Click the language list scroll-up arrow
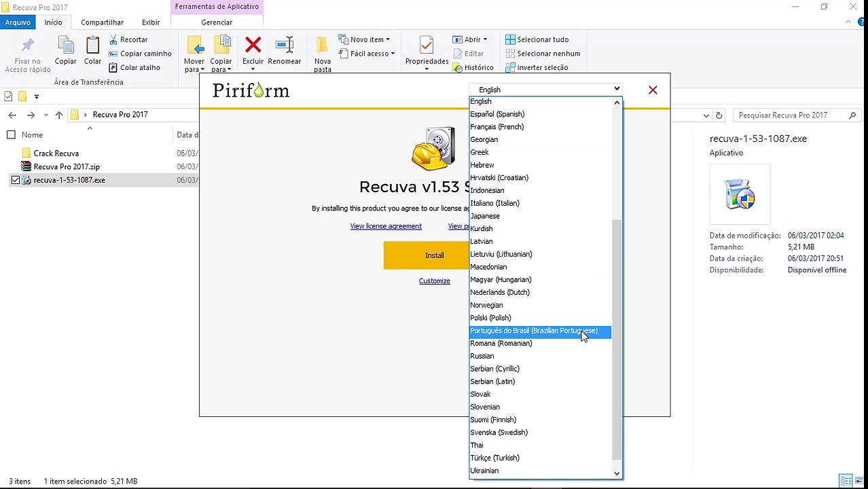Image resolution: width=868 pixels, height=489 pixels. click(617, 103)
